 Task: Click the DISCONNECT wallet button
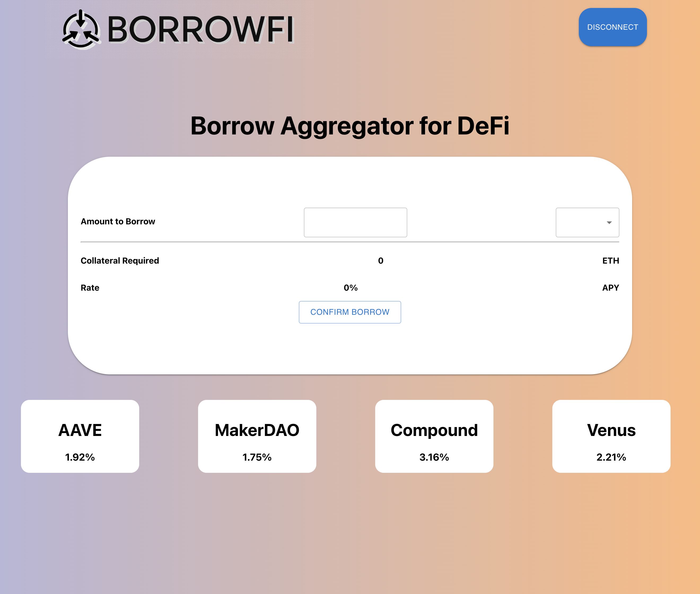[612, 27]
